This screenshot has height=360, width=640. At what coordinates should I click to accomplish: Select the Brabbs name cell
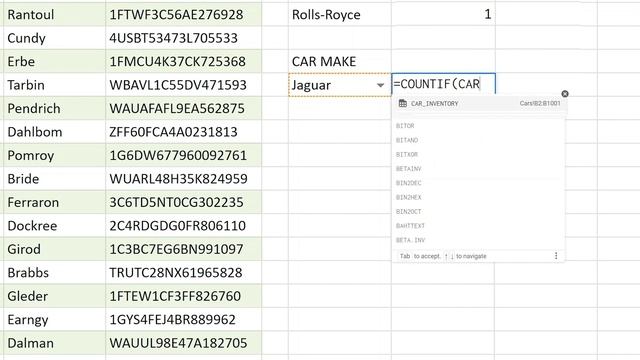click(54, 273)
